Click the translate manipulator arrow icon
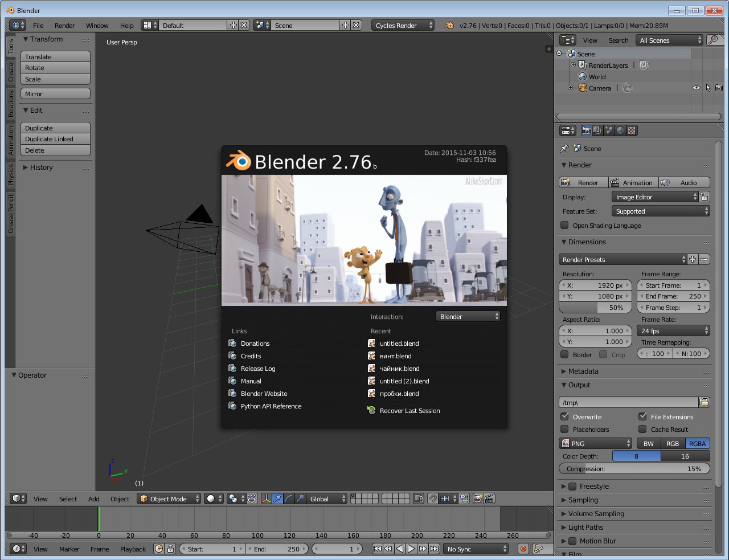This screenshot has height=560, width=729. (277, 498)
